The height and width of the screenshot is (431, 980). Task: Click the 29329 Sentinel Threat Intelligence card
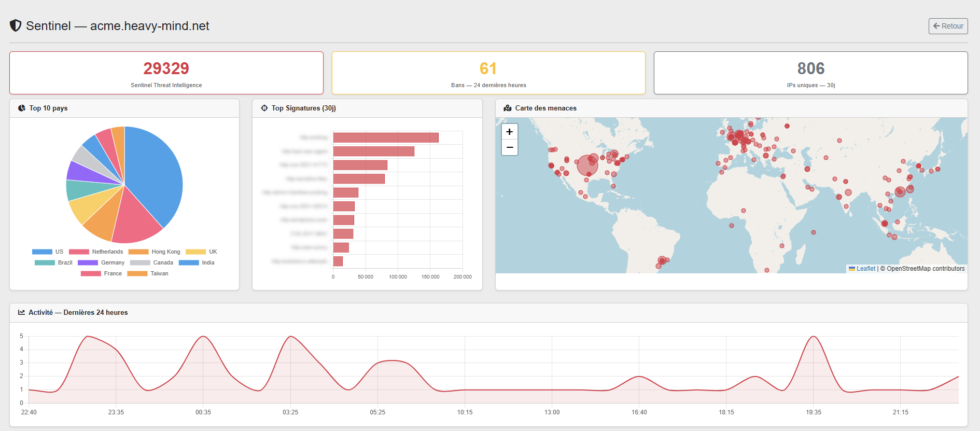point(166,73)
